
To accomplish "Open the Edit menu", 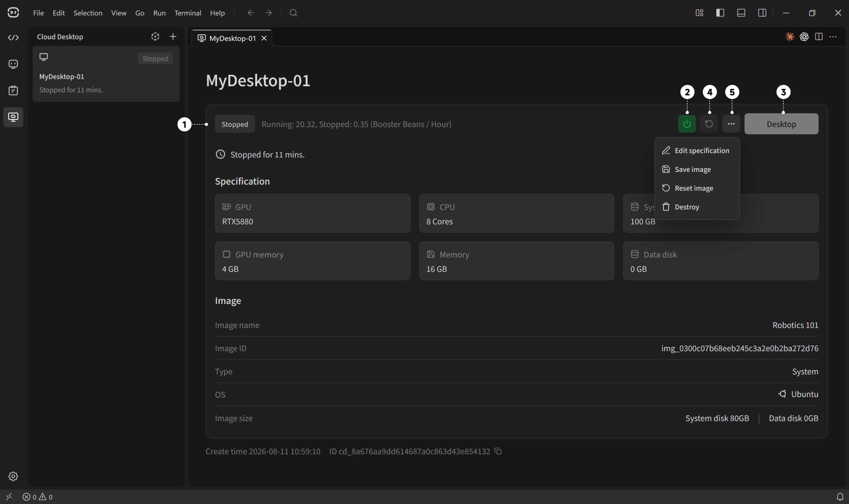I will [x=58, y=13].
